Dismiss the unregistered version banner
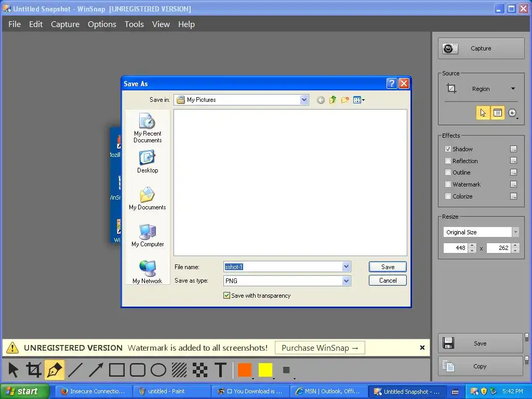532x399 pixels. 422,348
